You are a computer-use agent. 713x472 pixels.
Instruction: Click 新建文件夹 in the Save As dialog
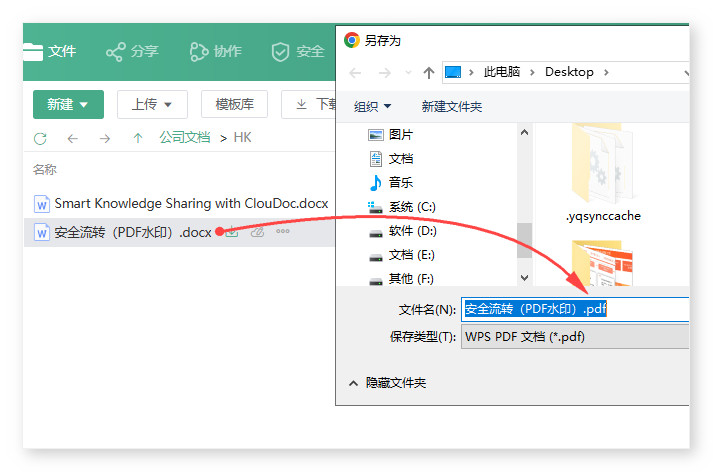[452, 106]
